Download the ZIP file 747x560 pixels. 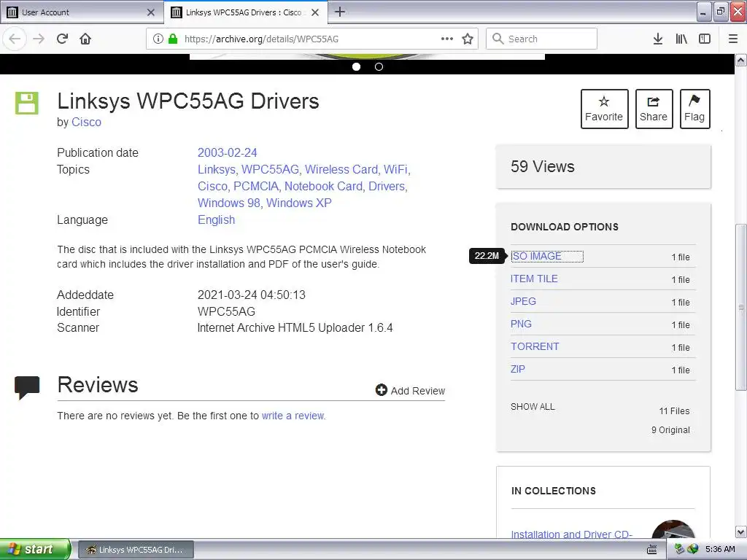point(518,369)
